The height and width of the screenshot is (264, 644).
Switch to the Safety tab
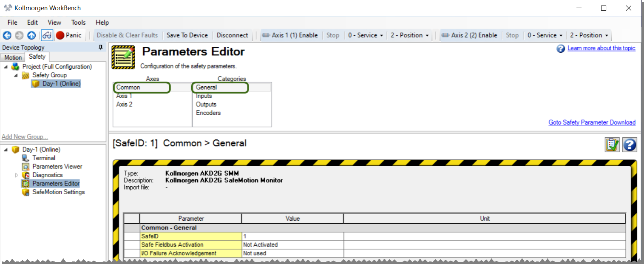[37, 57]
